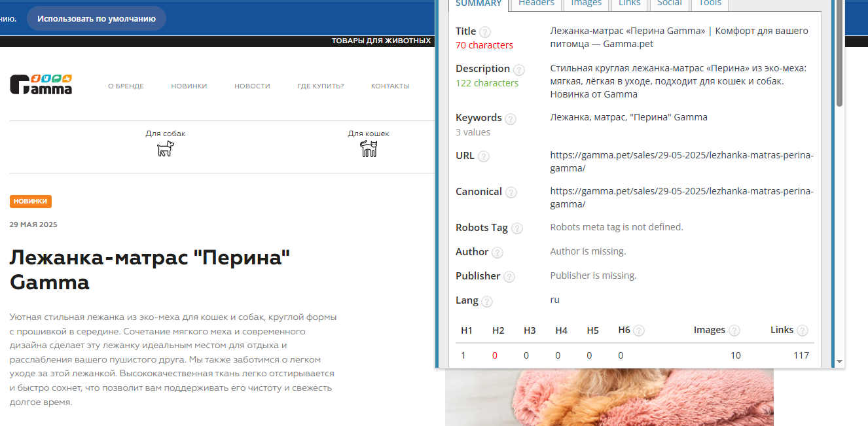Click the 'Лежанка-матрас "Перина" Gamma' page heading
The image size is (868, 426).
click(x=150, y=270)
